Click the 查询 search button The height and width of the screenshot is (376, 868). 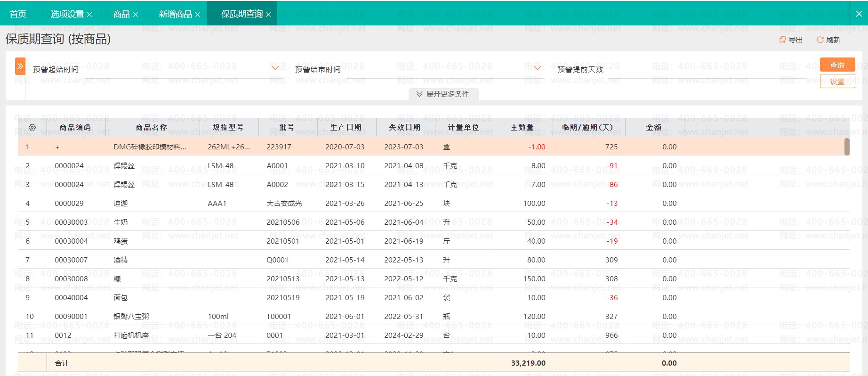click(837, 65)
